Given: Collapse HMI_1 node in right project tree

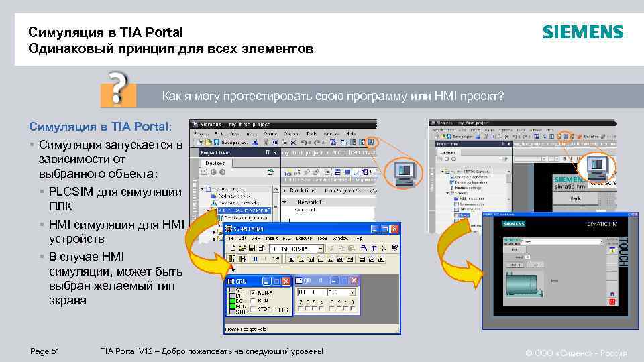Looking at the screenshot, I should tap(443, 171).
